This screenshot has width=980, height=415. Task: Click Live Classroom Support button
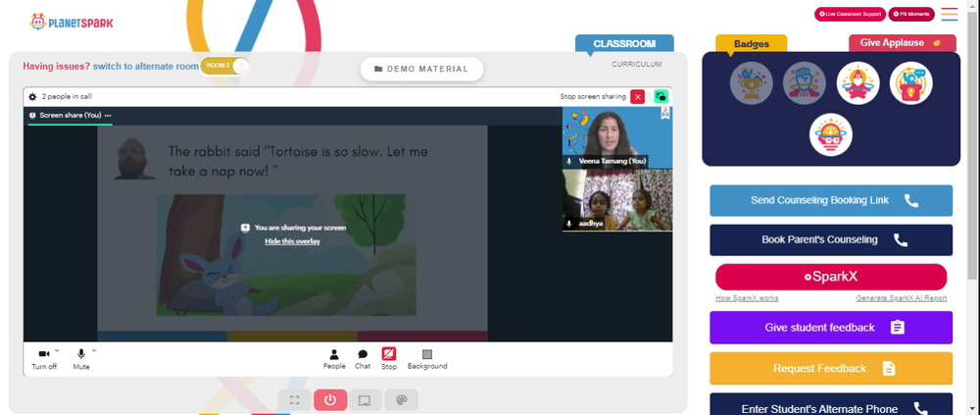(x=850, y=14)
